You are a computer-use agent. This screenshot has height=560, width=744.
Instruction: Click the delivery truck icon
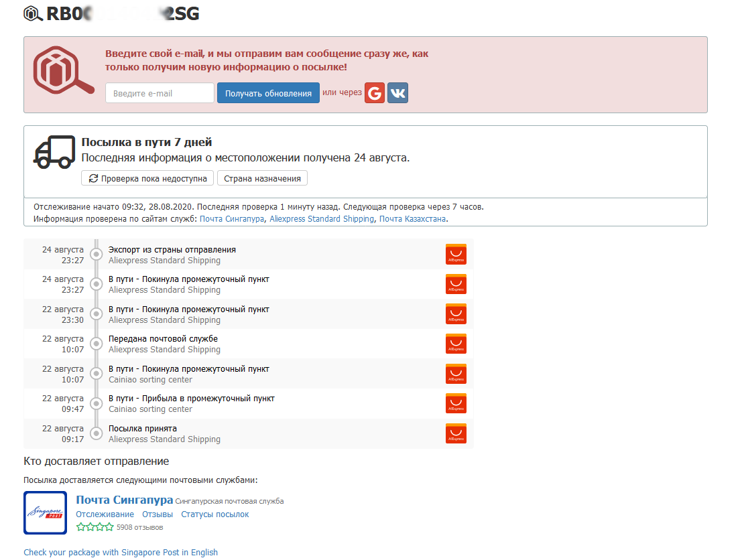tap(54, 152)
